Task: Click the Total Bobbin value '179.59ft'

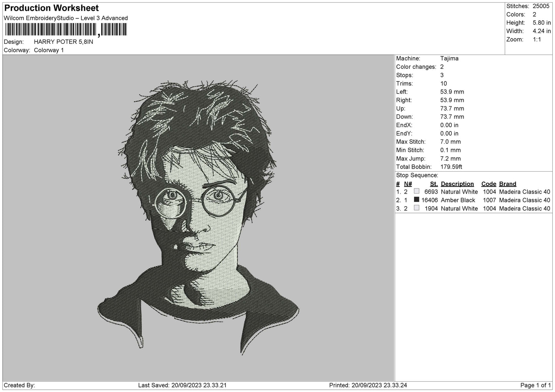Action: (451, 167)
